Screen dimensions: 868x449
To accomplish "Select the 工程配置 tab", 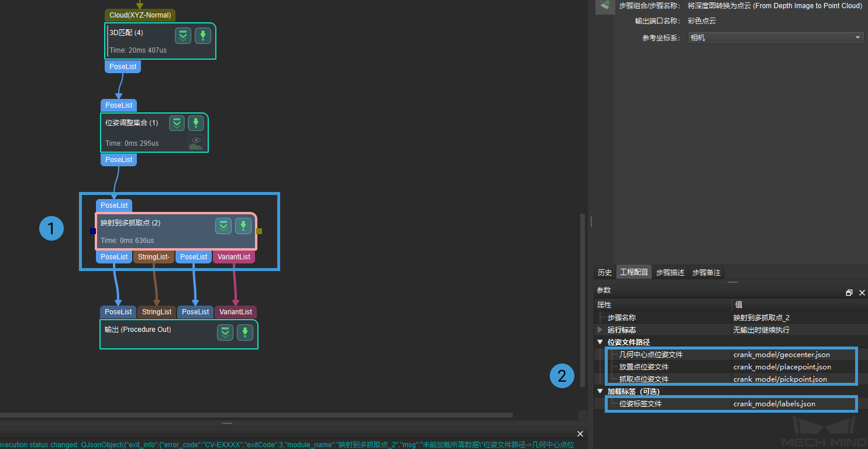I will [x=634, y=272].
